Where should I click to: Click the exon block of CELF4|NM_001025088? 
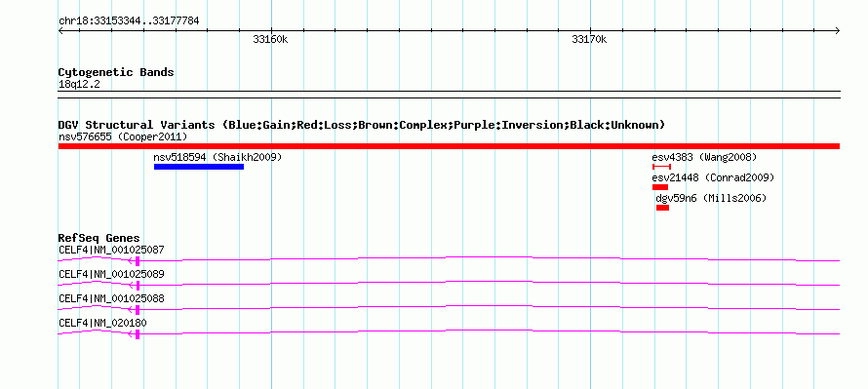tap(138, 310)
